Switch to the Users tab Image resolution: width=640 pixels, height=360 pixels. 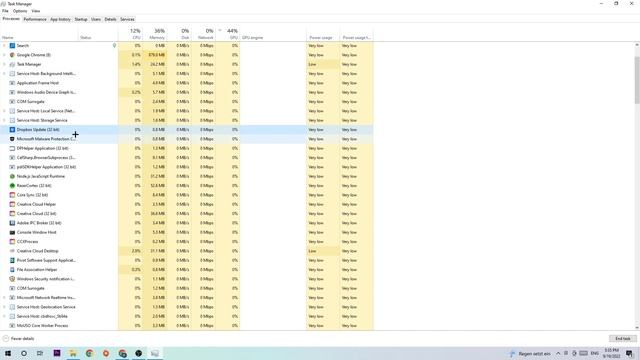[96, 19]
